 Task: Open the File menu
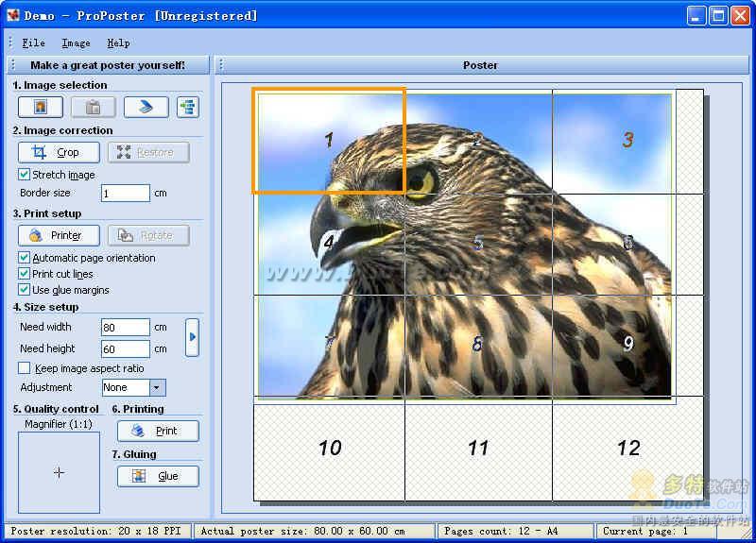click(33, 42)
